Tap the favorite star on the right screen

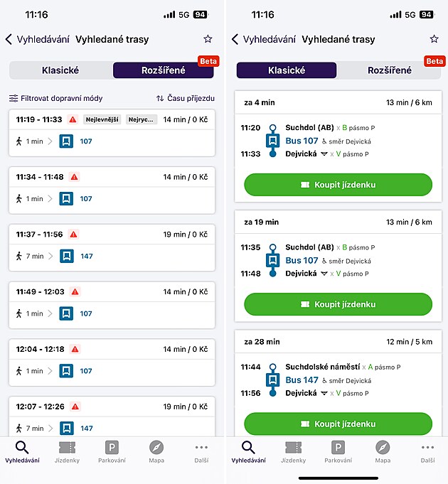[434, 39]
